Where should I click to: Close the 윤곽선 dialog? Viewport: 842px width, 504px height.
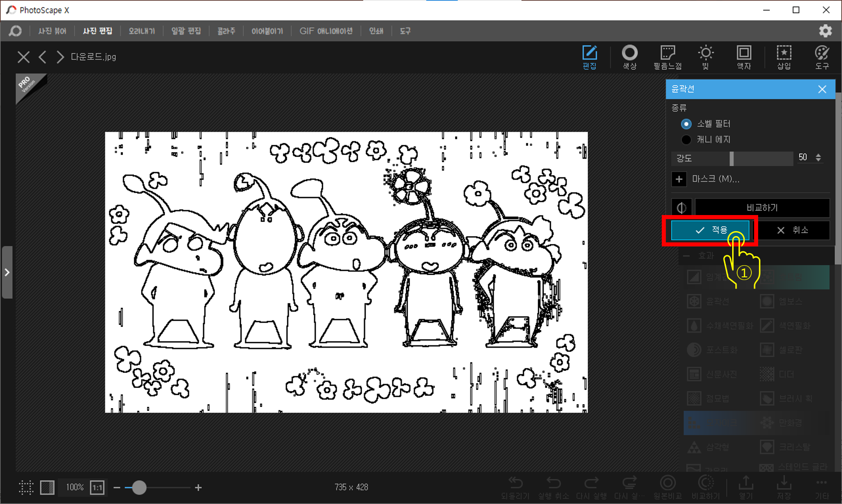click(x=822, y=89)
